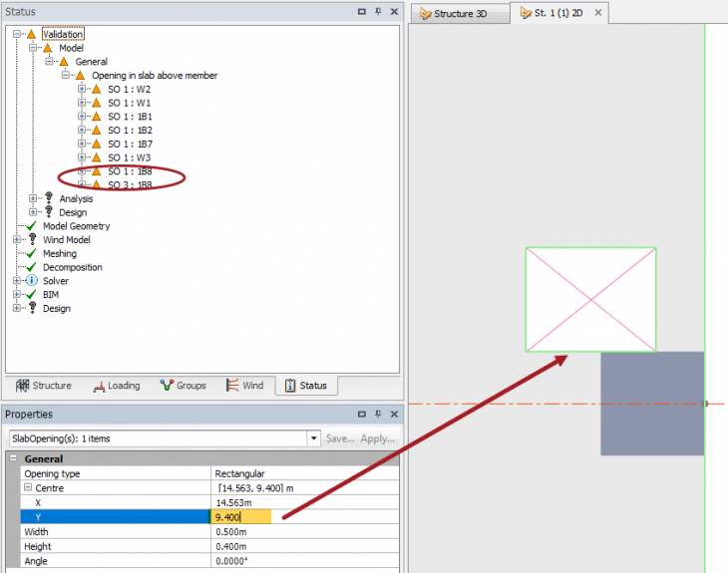This screenshot has width=728, height=573.
Task: Select the bottom Design tree item
Action: click(57, 309)
